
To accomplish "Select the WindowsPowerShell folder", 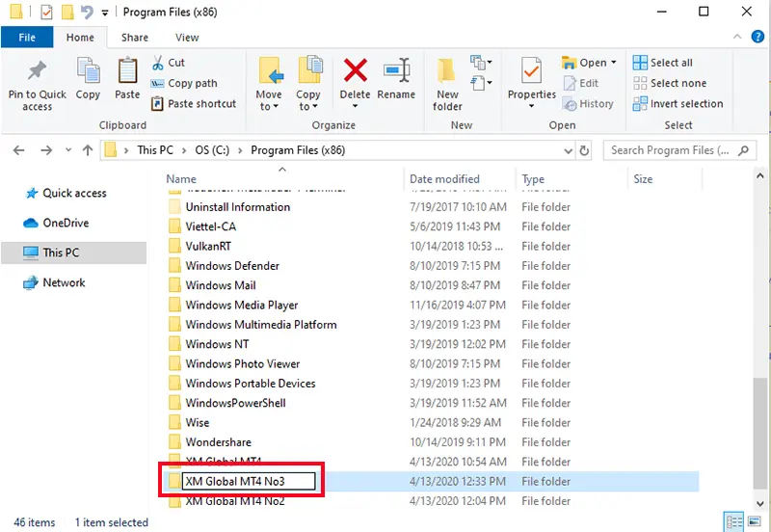I will pyautogui.click(x=235, y=403).
